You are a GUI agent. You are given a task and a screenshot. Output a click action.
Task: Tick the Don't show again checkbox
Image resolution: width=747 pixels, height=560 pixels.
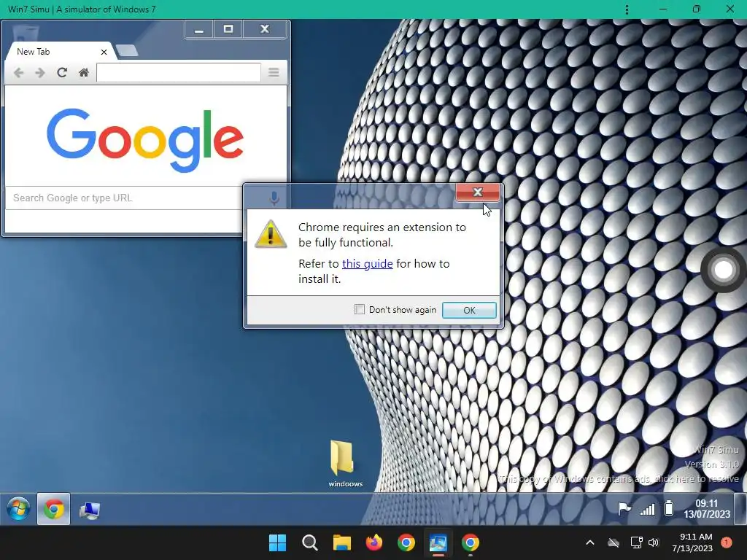click(360, 309)
